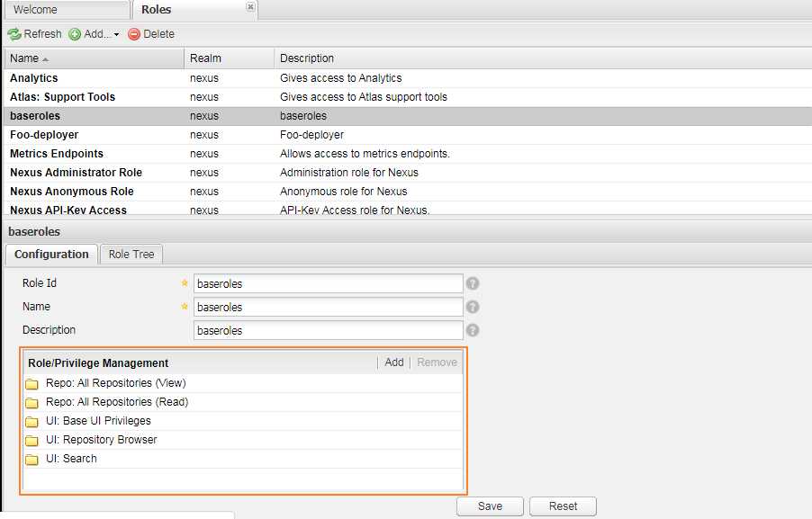Select Repo: All Repositories (View) privilege
Viewport: 812px width, 519px height.
[243, 383]
